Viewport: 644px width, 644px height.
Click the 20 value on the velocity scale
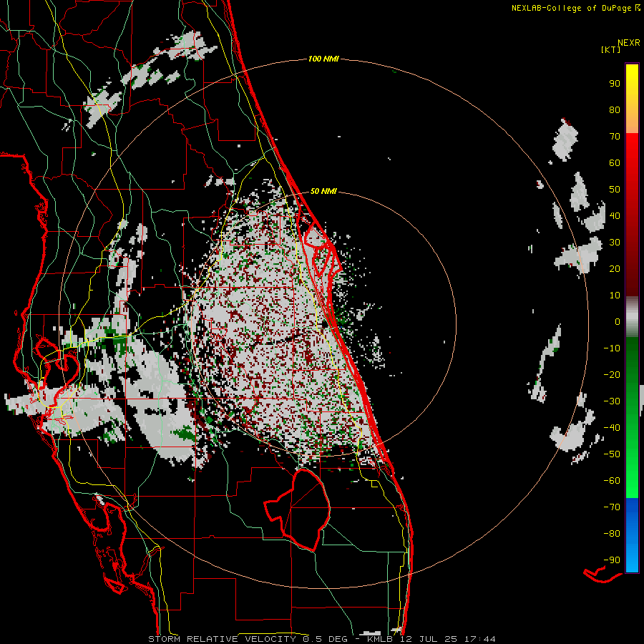coord(615,268)
